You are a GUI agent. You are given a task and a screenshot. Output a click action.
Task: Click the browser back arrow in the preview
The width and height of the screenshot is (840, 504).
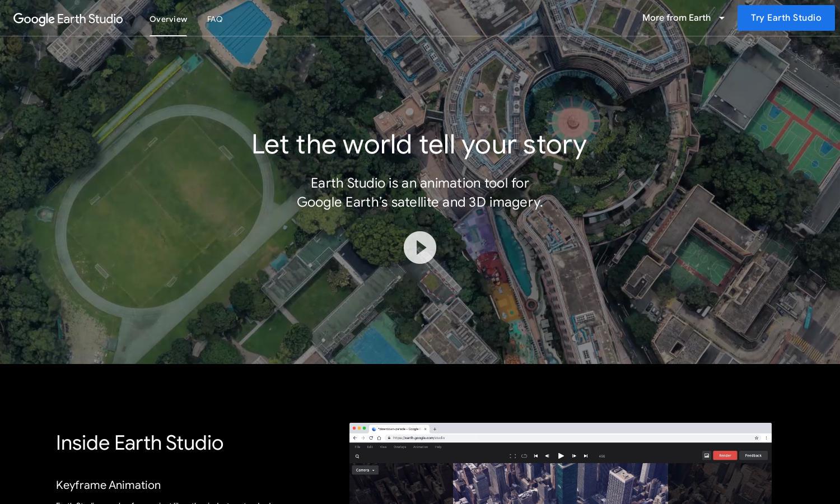coord(354,438)
